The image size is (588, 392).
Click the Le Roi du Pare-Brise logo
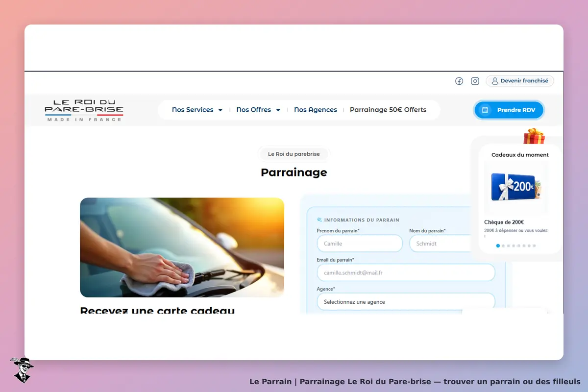(84, 110)
